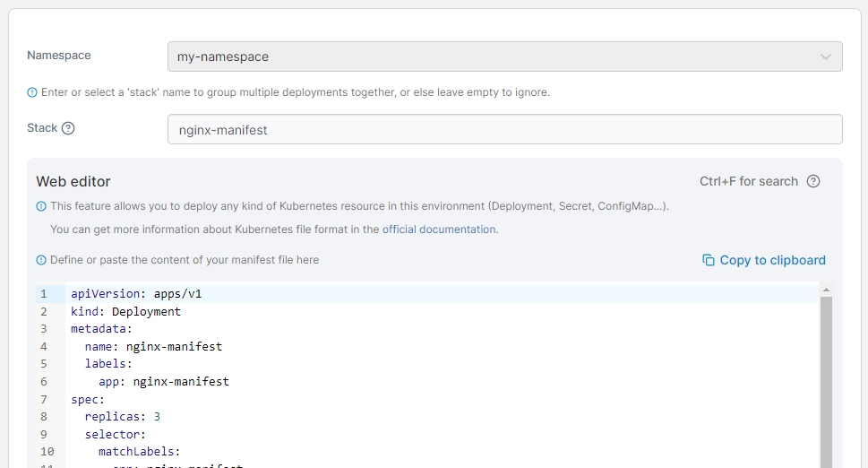Click info icon before 'This feature allows' text

point(41,206)
